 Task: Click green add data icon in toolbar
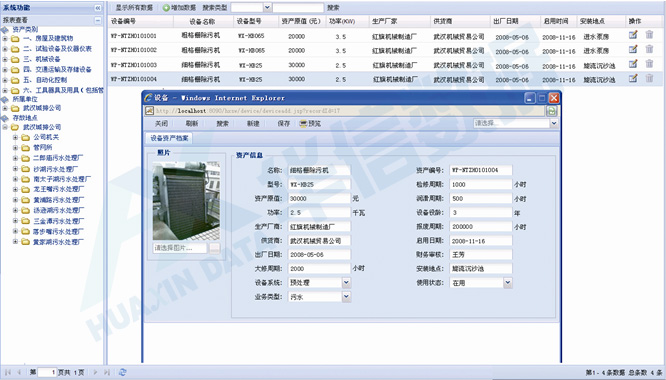[166, 8]
